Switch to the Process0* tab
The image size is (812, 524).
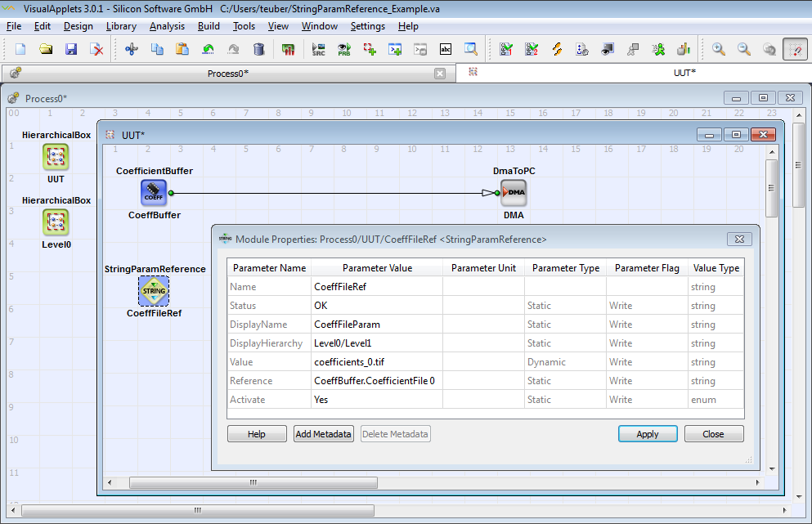(x=227, y=74)
